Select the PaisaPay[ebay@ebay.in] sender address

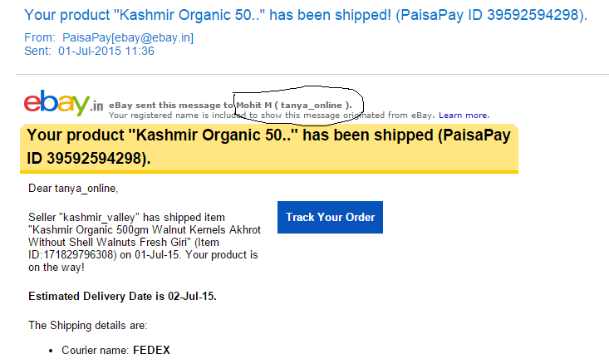pos(127,37)
